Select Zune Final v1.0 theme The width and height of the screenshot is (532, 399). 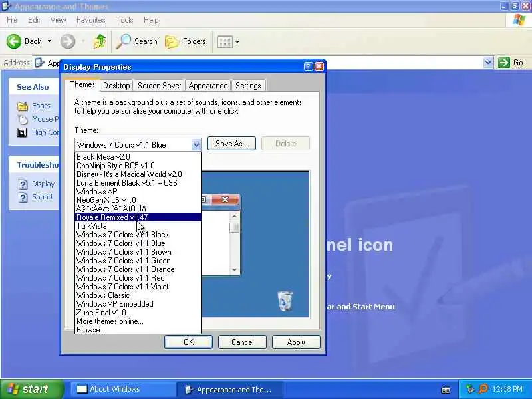138,313
